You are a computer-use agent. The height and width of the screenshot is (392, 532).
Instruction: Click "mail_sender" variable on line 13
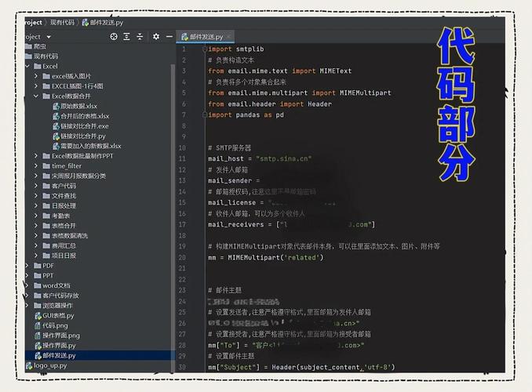click(230, 181)
